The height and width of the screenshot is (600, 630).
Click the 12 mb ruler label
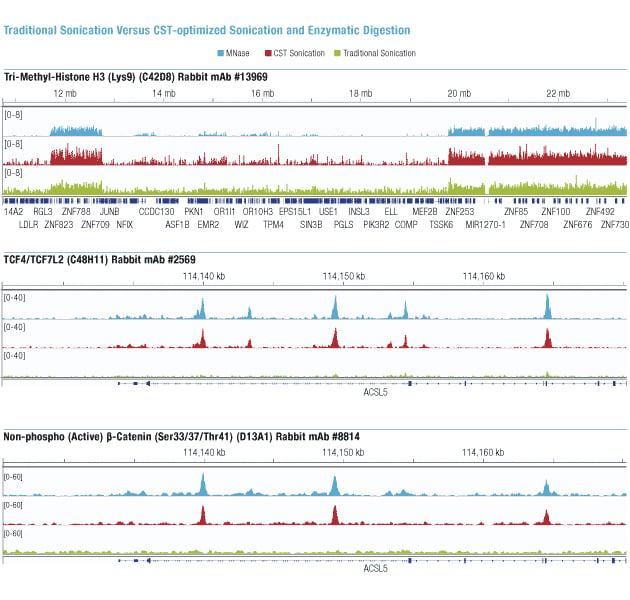pyautogui.click(x=65, y=93)
